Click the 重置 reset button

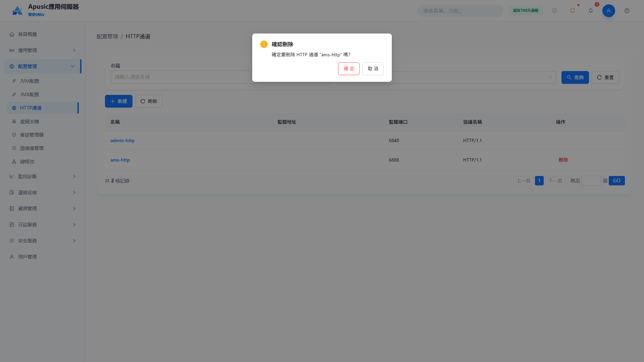click(x=605, y=77)
